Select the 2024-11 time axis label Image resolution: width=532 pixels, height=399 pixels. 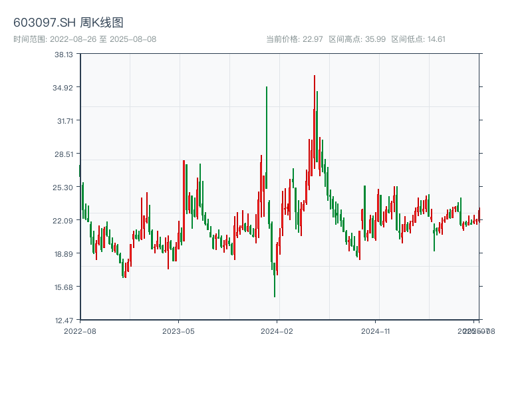375,331
